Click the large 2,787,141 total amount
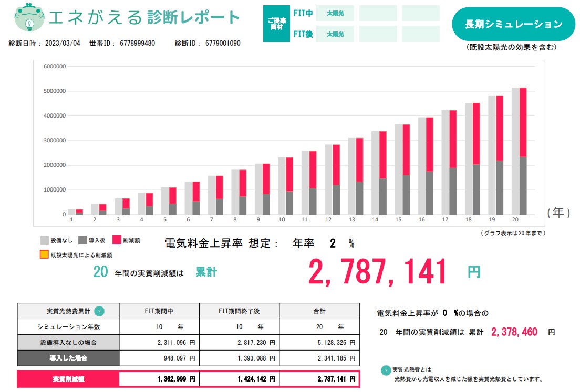The image size is (580, 392). click(x=377, y=272)
